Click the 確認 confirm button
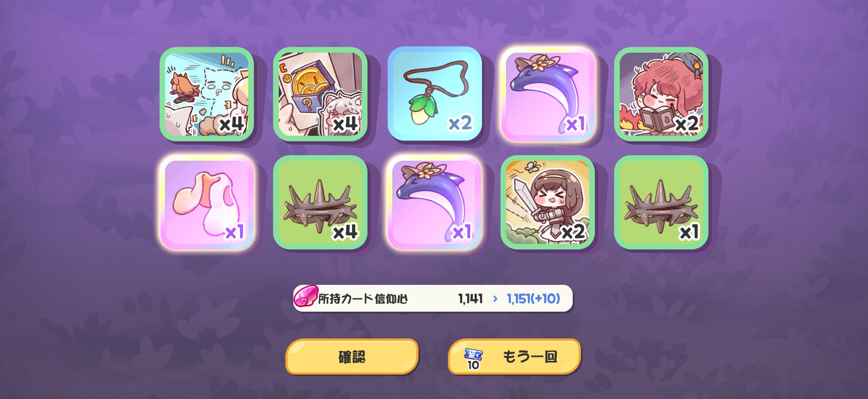This screenshot has height=399, width=868. point(352,357)
